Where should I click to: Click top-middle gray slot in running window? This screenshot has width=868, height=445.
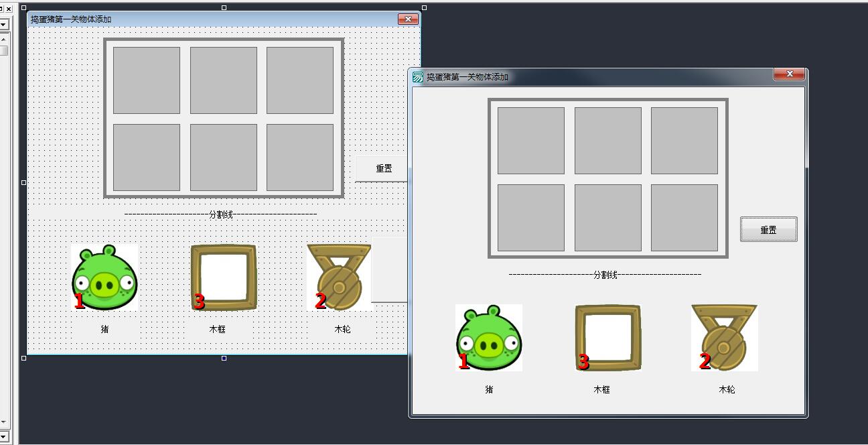[x=608, y=141]
